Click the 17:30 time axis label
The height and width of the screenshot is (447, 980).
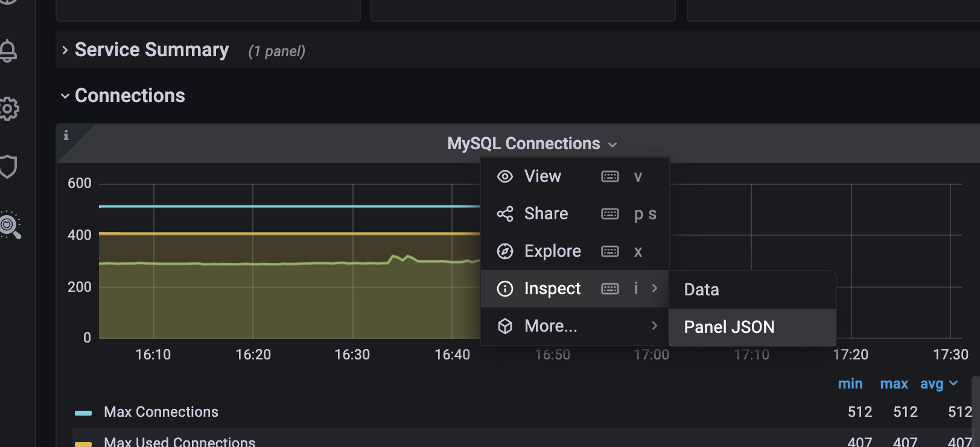coord(950,355)
